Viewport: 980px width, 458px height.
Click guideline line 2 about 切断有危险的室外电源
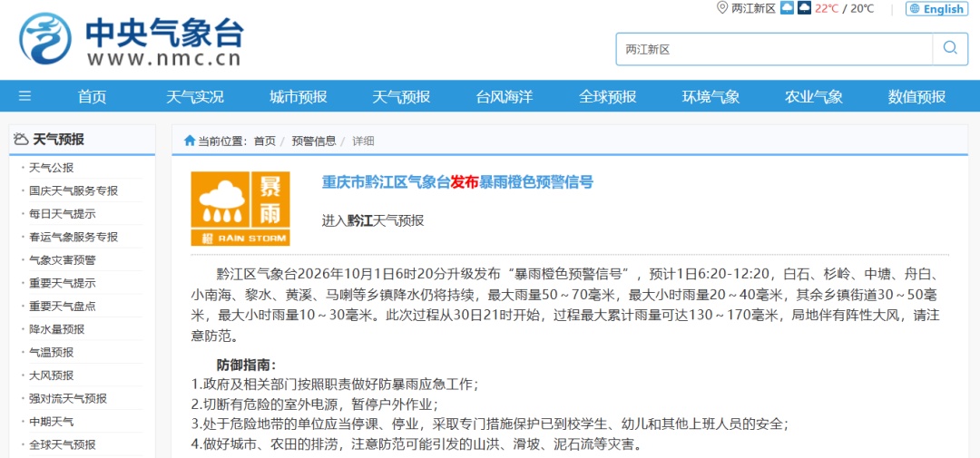(x=315, y=404)
